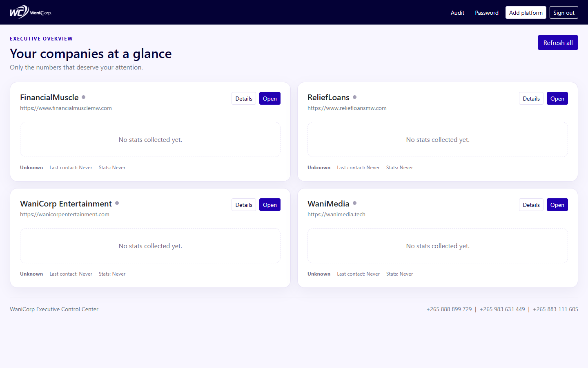Click the reliefloansmw.com URL
The height and width of the screenshot is (368, 588).
[347, 108]
